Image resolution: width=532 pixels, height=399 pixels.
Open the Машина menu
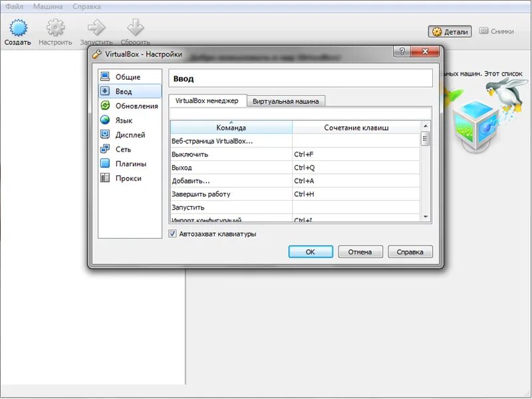pos(48,7)
